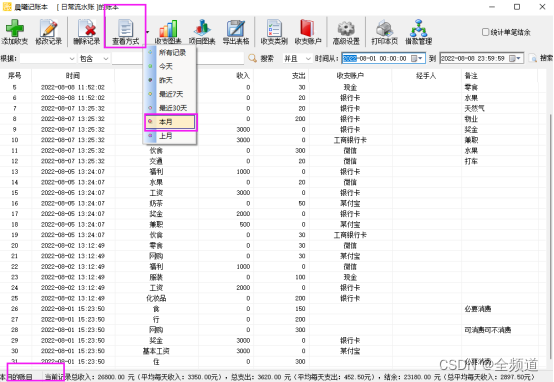Select 本月 in the view menu
This screenshot has height=382, width=554.
[x=170, y=122]
